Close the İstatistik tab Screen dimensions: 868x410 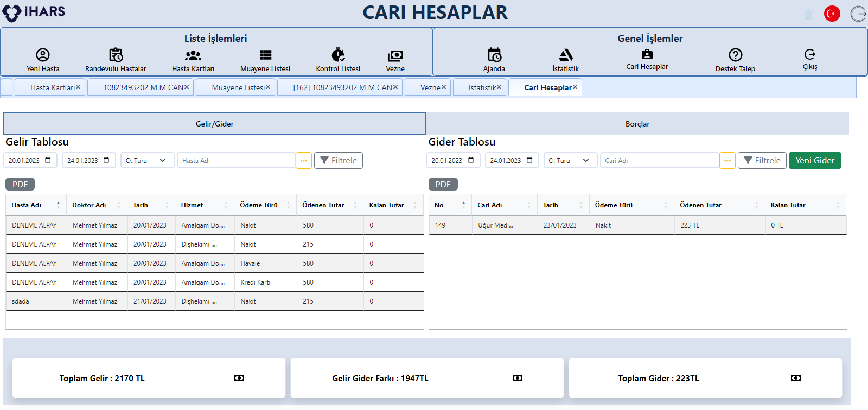tap(499, 87)
